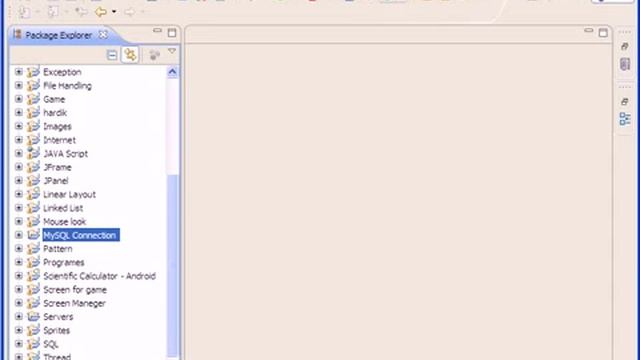The width and height of the screenshot is (640, 360).
Task: Click the greyed working set focus icon
Action: tap(154, 55)
